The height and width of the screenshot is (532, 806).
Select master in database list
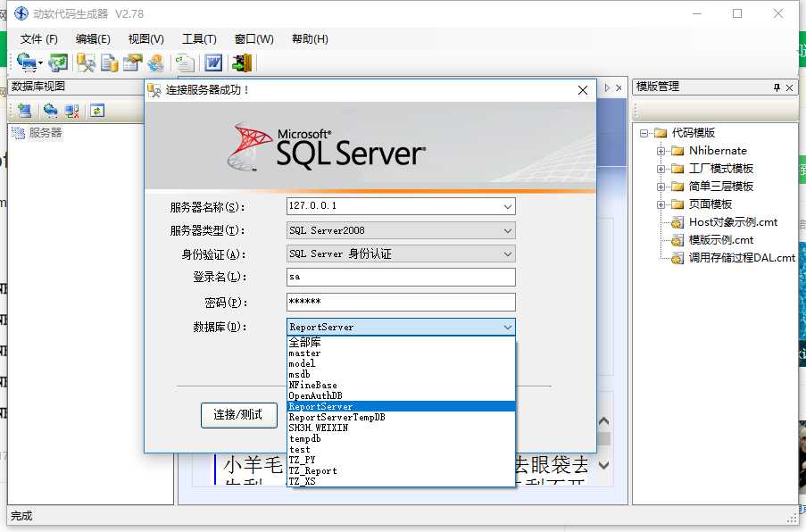[401, 353]
